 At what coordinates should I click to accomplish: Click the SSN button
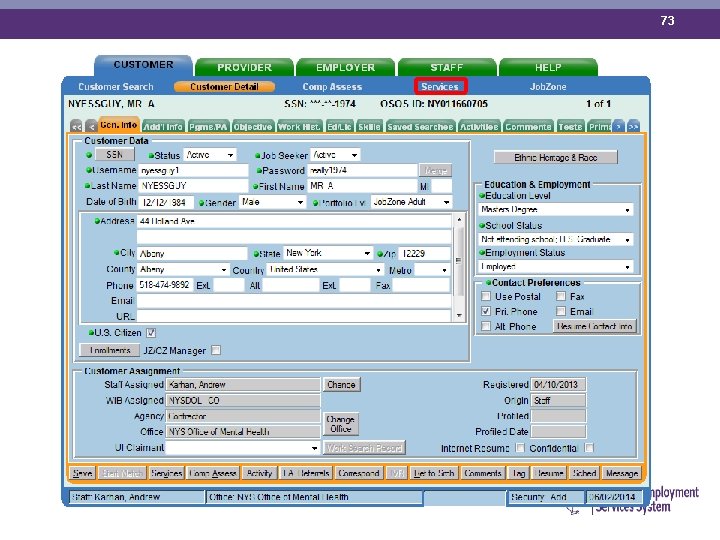coord(114,155)
